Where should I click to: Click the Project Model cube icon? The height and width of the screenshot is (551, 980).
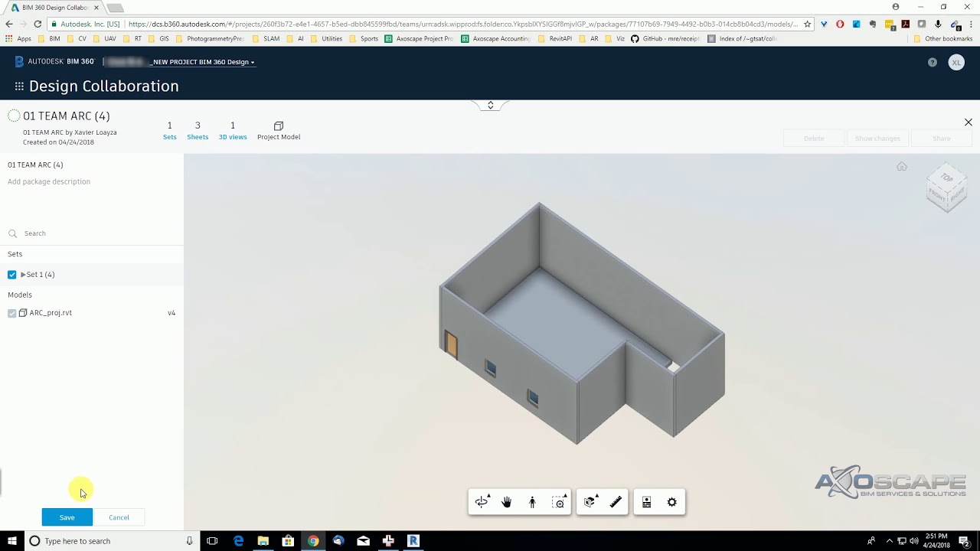pyautogui.click(x=279, y=126)
